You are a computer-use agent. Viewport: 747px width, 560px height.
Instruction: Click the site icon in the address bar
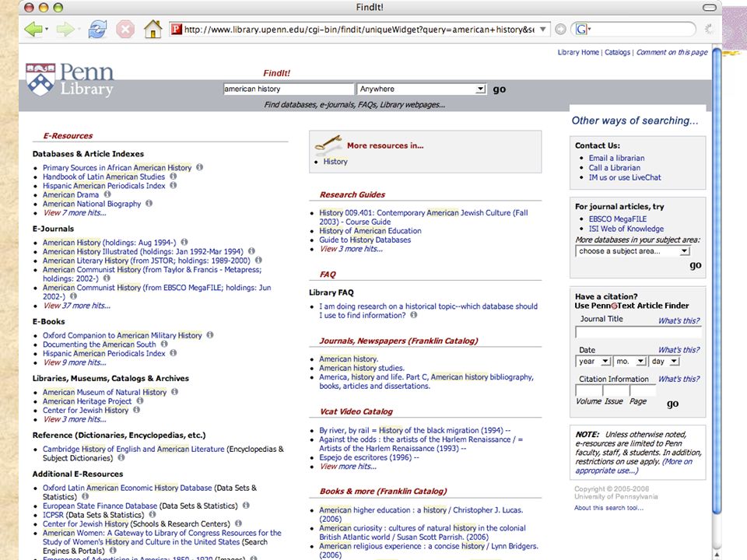point(177,30)
